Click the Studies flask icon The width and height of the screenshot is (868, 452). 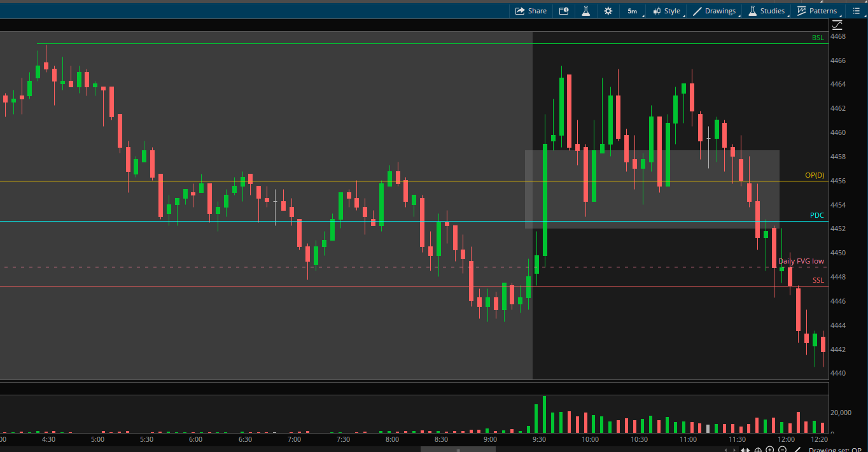coord(753,11)
